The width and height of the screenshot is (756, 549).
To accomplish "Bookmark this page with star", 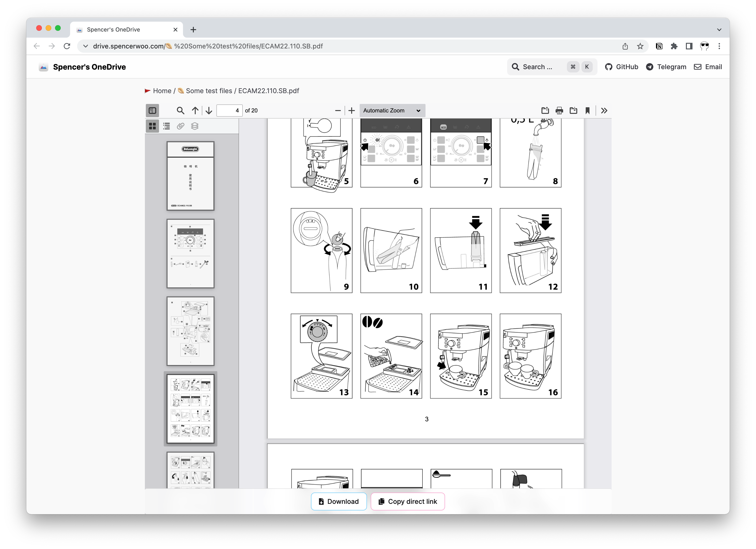I will point(640,46).
